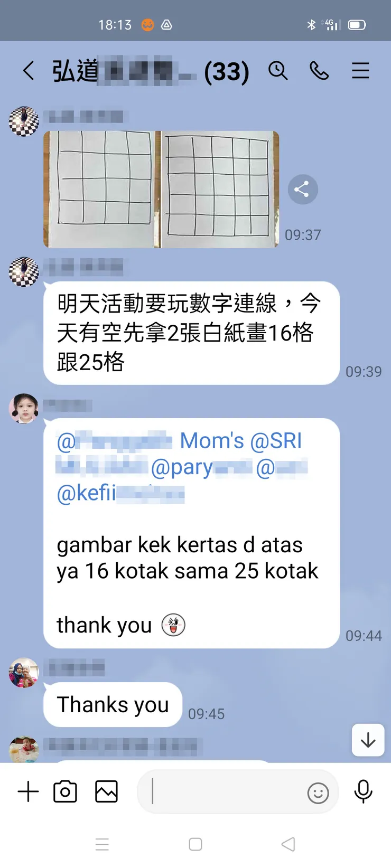Jump to latest message with down arrow
This screenshot has height=868, width=391.
pos(368,740)
